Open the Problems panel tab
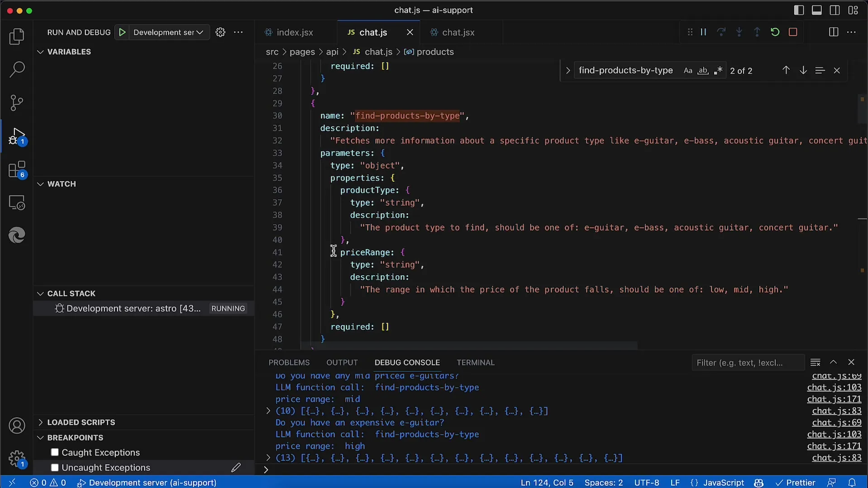Image resolution: width=868 pixels, height=488 pixels. [289, 363]
